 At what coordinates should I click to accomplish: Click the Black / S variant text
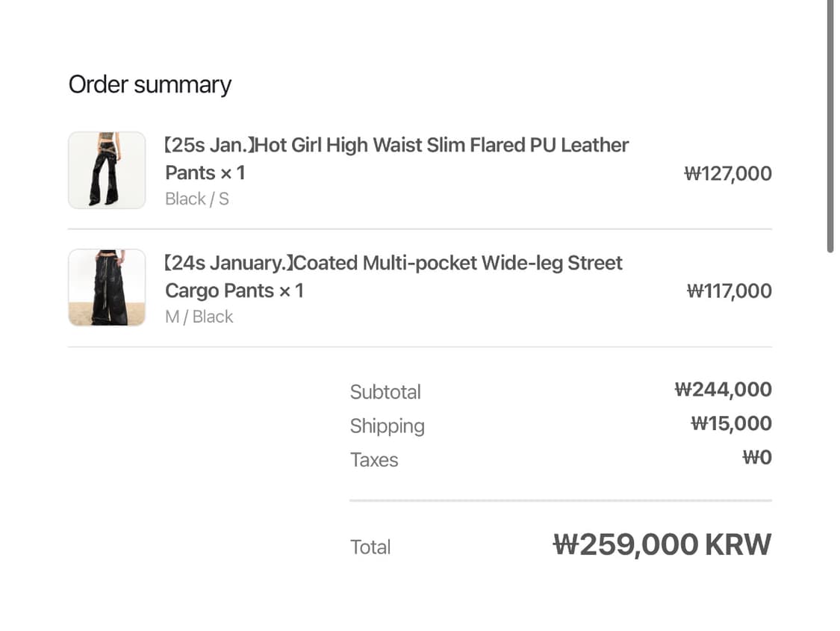(197, 199)
